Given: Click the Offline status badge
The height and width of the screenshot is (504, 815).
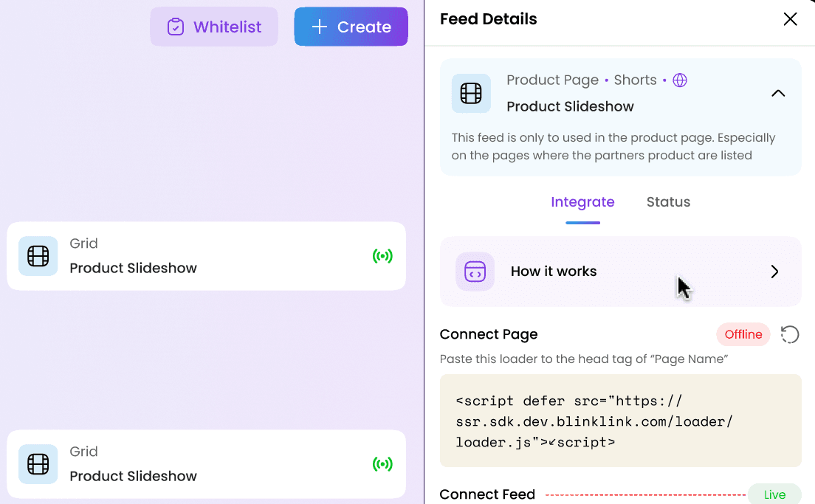Looking at the screenshot, I should 743,334.
